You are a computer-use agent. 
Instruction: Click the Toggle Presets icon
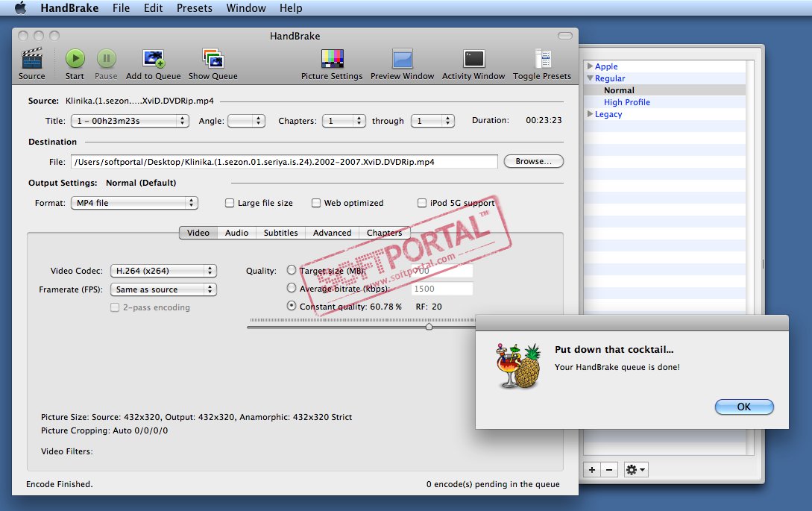tap(542, 59)
